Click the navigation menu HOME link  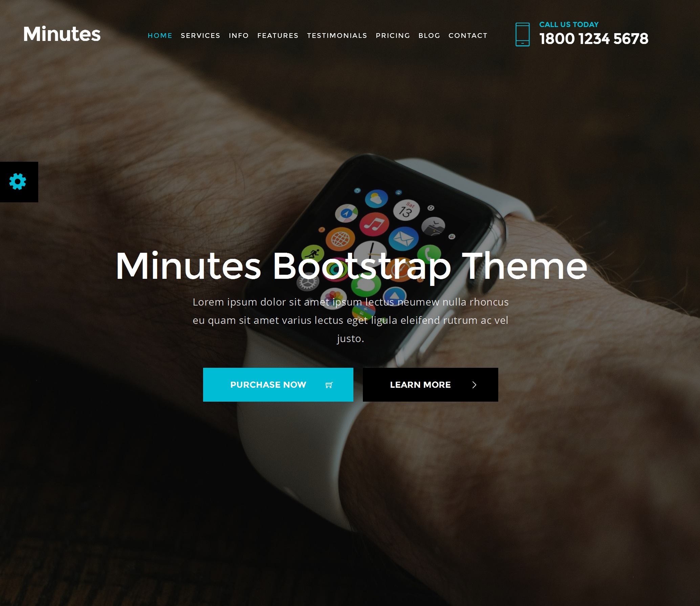point(159,35)
